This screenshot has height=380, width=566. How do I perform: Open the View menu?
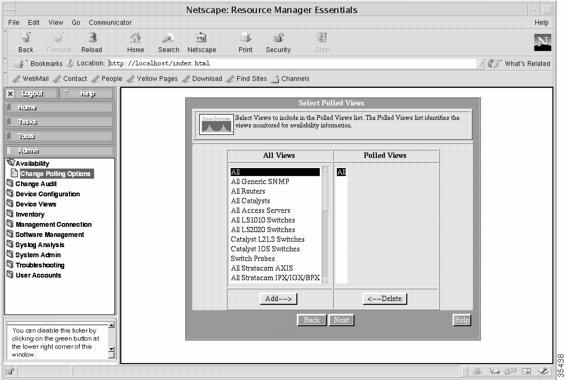click(56, 22)
